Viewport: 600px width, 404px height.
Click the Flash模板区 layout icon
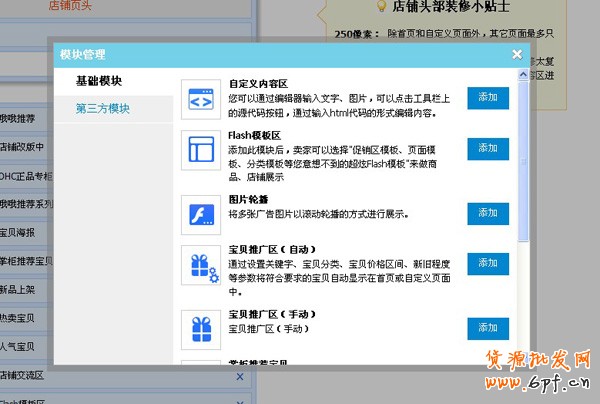click(201, 150)
